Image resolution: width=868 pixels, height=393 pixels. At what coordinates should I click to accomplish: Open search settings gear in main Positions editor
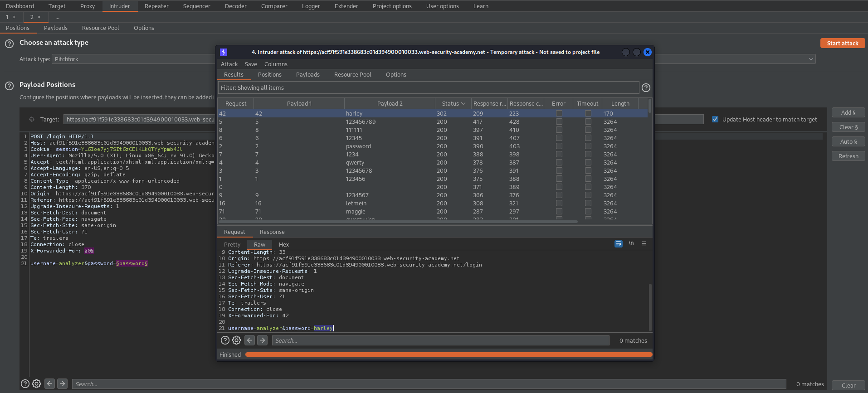point(36,384)
